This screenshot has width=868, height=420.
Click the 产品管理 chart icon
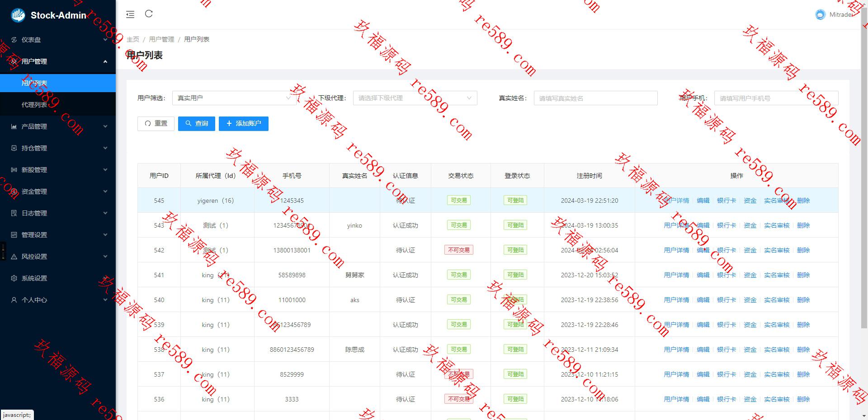[14, 126]
